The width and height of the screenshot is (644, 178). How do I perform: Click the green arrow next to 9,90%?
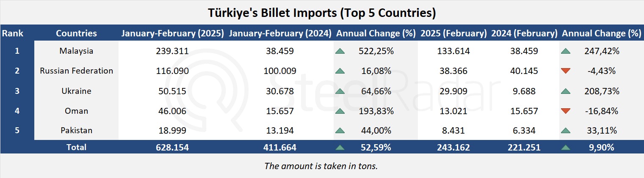click(x=565, y=147)
